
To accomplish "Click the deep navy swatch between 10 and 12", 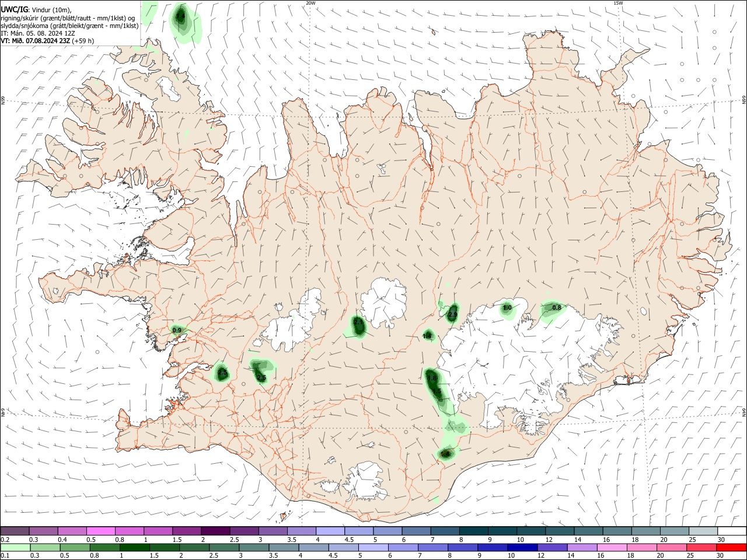I will 521,547.
